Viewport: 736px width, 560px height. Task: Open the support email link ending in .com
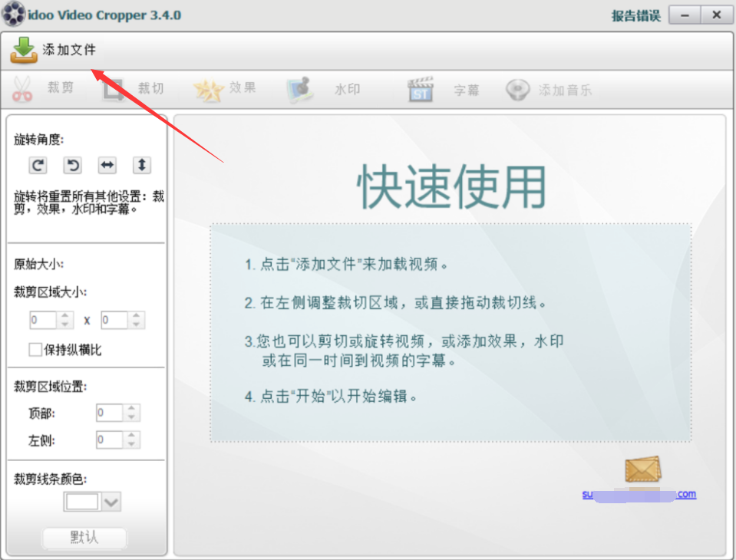click(x=639, y=495)
